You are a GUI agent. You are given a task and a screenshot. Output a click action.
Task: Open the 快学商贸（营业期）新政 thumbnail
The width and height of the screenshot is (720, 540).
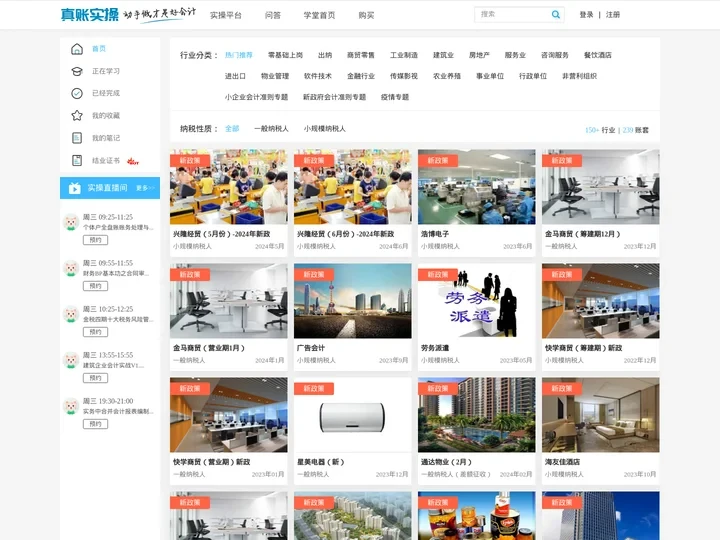[229, 415]
